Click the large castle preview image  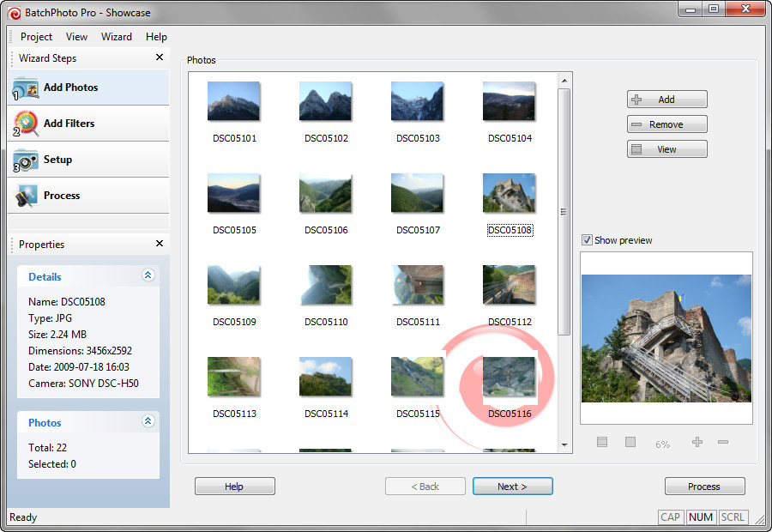click(666, 338)
